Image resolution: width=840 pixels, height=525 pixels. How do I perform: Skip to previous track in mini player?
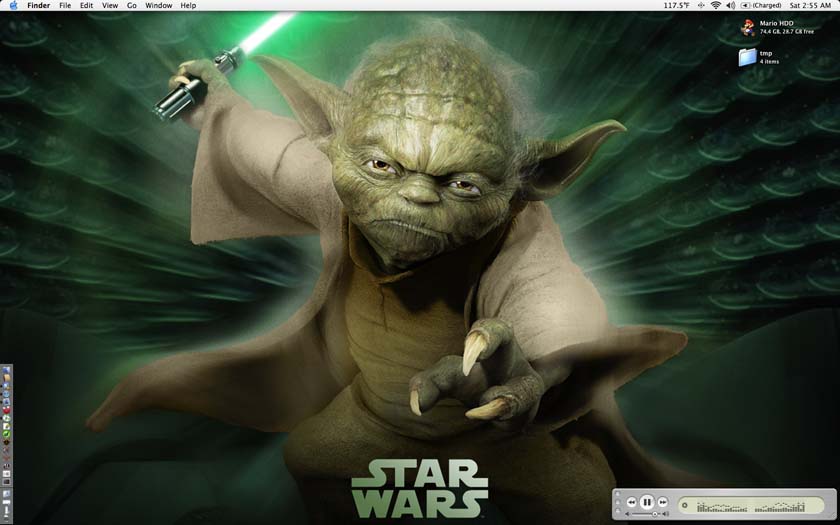pos(632,502)
